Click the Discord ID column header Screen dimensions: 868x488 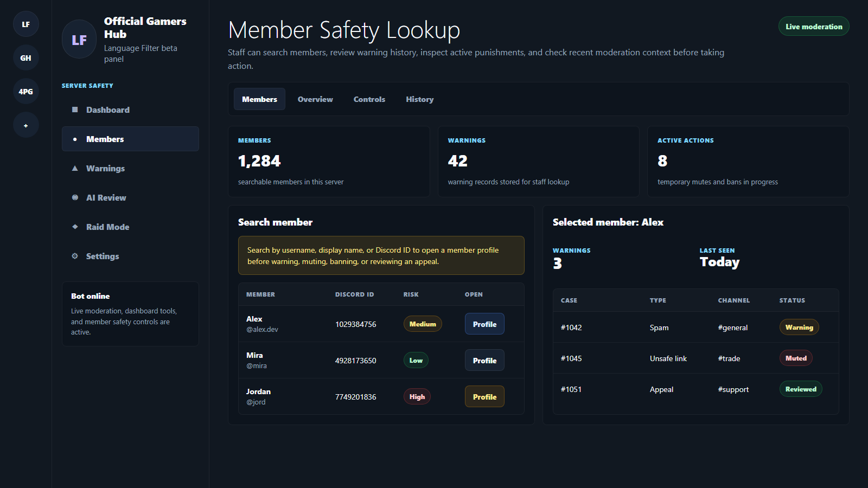[x=354, y=294]
